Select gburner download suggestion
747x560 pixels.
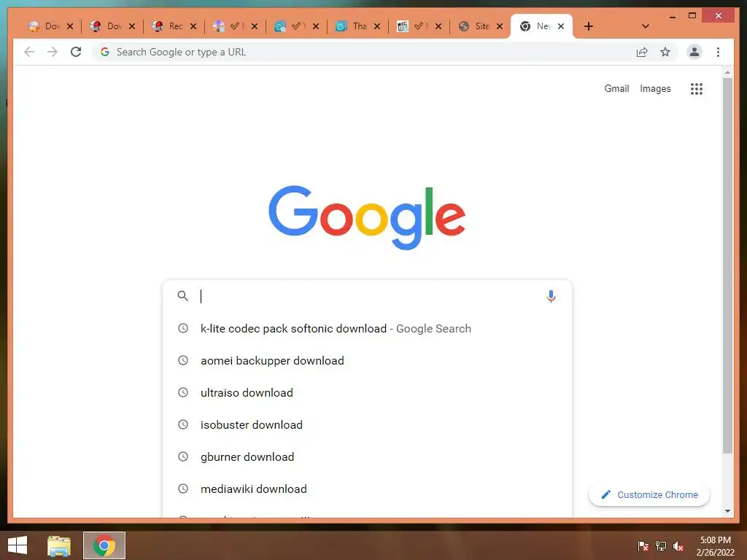pos(367,456)
